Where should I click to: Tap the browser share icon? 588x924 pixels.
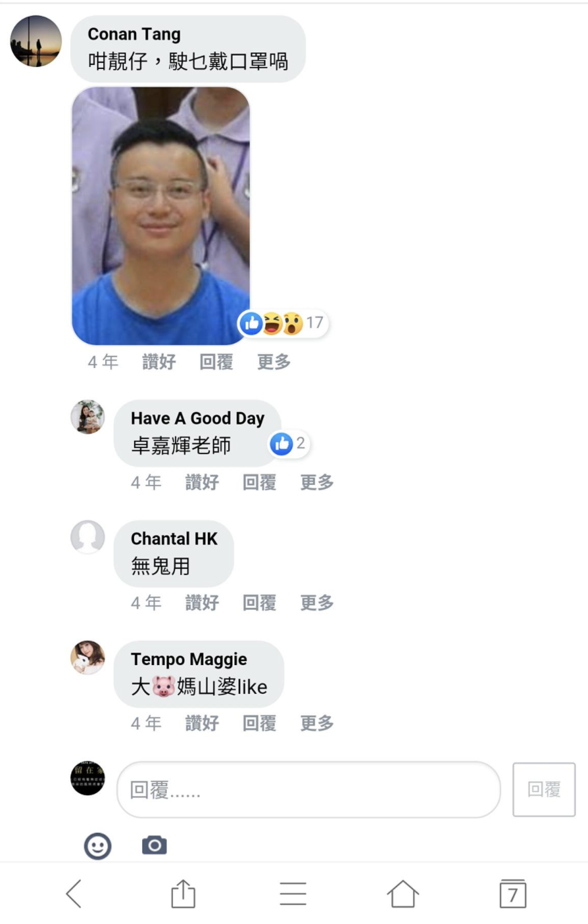[183, 894]
